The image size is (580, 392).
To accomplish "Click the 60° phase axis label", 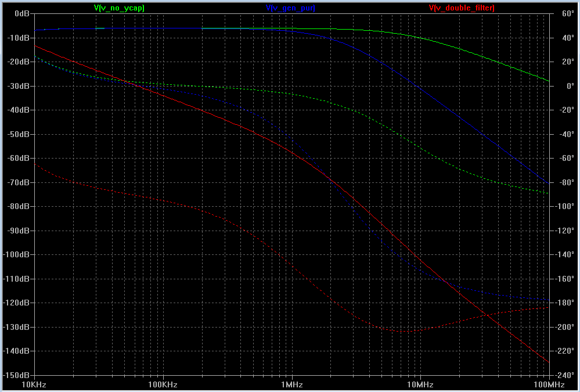I will 567,14.
